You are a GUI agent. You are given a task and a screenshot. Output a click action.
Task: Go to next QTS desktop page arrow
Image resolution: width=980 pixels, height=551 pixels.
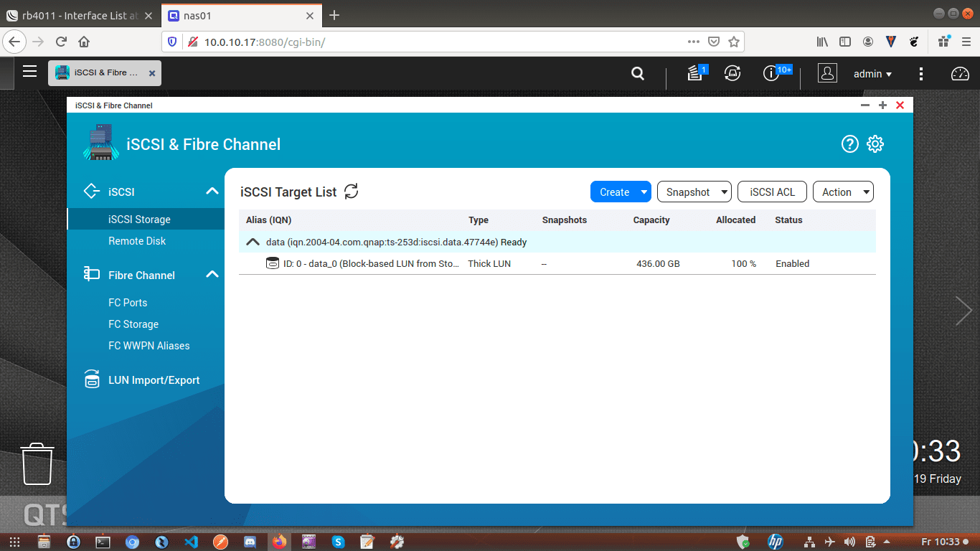[963, 311]
